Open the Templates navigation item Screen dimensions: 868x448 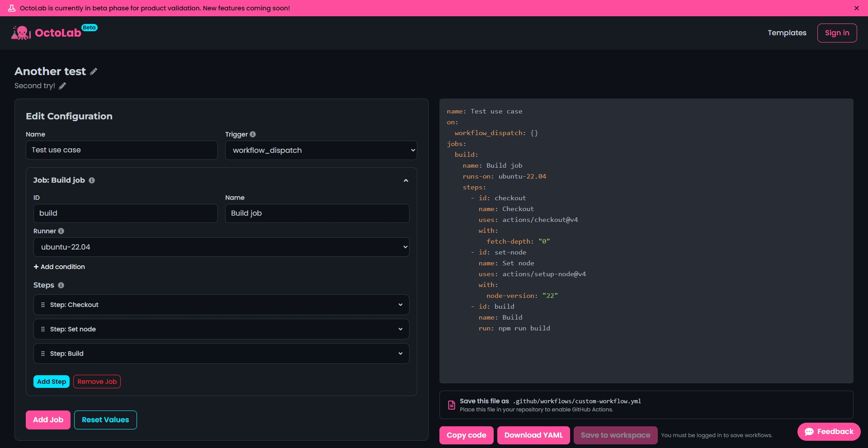click(787, 33)
